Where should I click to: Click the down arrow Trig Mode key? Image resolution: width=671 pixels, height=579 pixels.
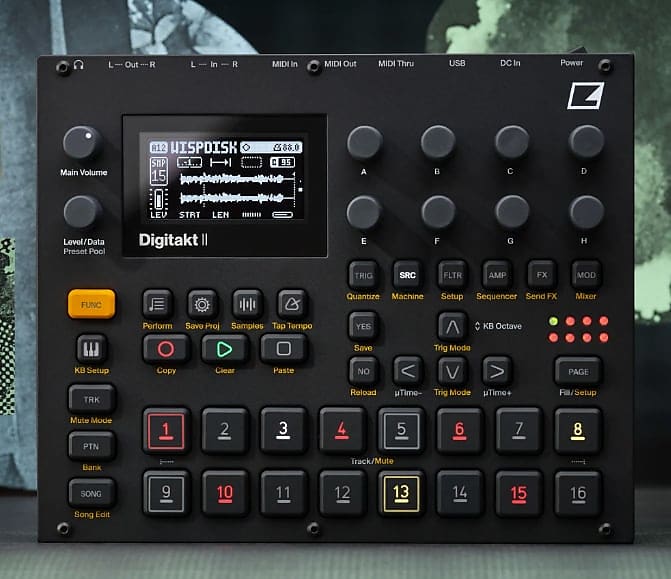point(452,371)
